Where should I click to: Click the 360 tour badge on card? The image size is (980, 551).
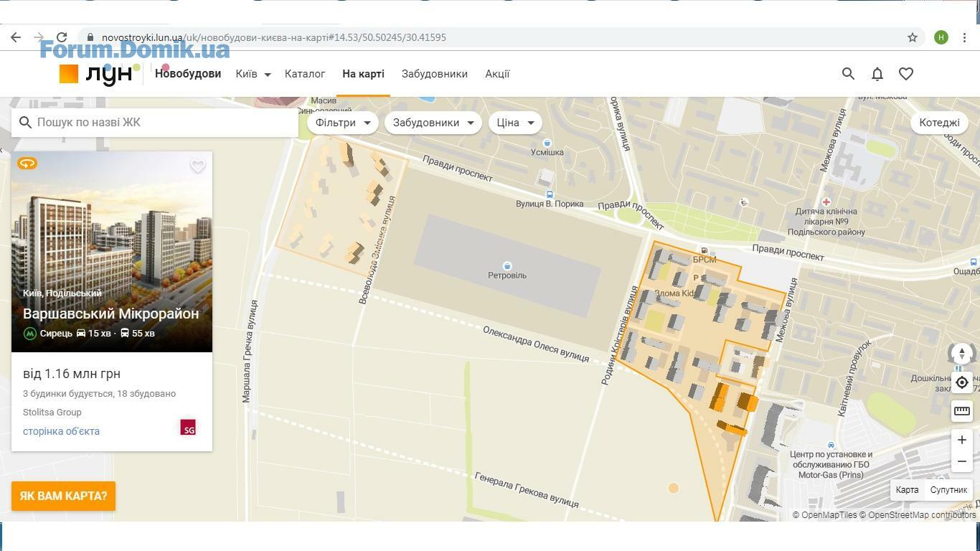(27, 164)
